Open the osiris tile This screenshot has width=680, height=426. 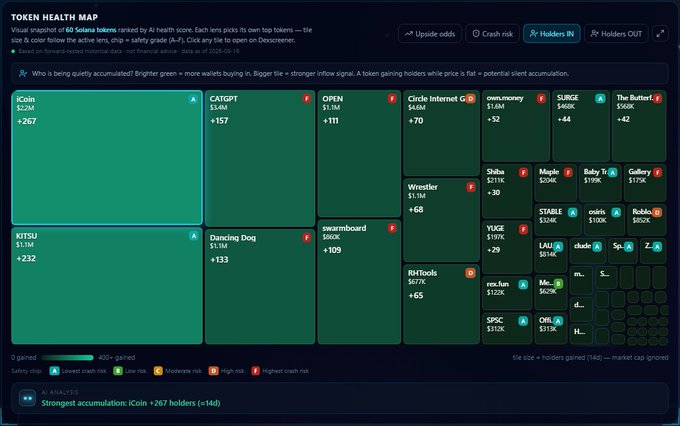(604, 220)
